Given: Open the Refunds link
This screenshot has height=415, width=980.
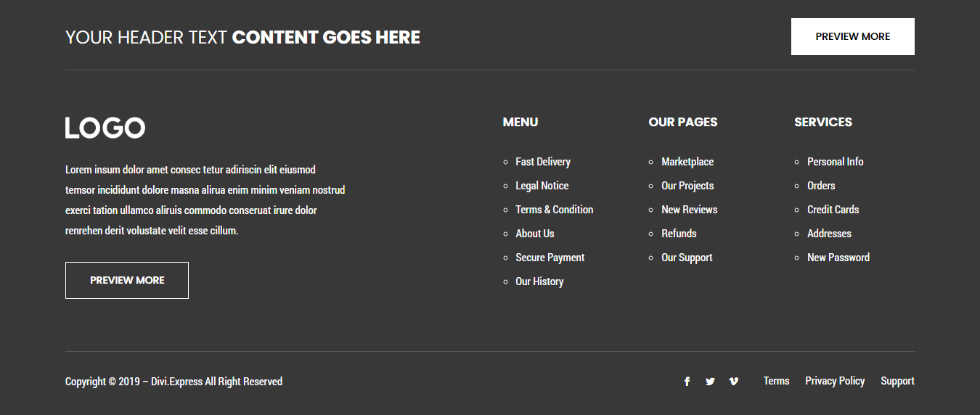Looking at the screenshot, I should pyautogui.click(x=679, y=234).
